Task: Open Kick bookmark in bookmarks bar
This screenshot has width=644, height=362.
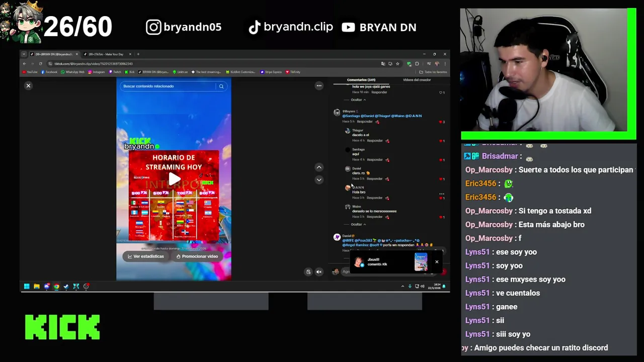Action: (x=130, y=72)
